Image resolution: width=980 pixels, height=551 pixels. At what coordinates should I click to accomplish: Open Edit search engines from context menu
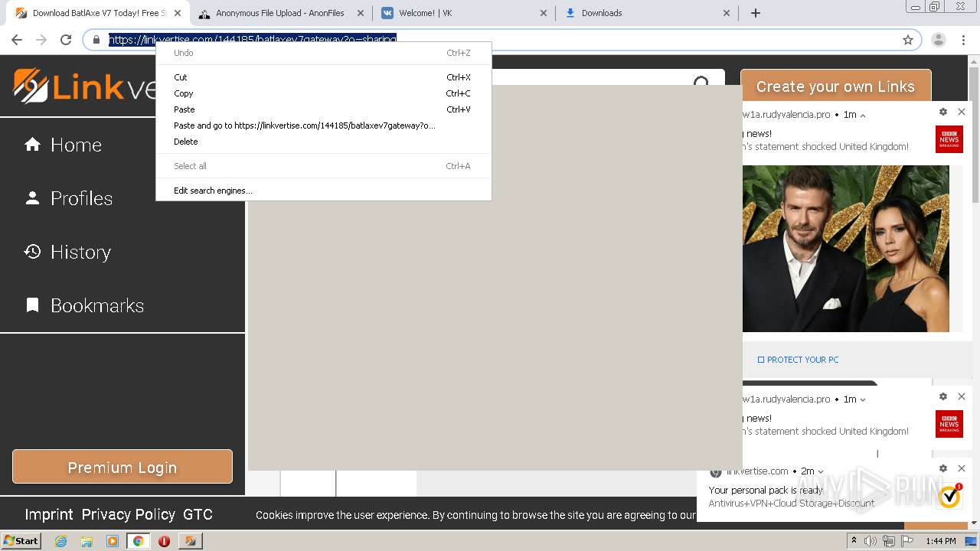pos(322,191)
